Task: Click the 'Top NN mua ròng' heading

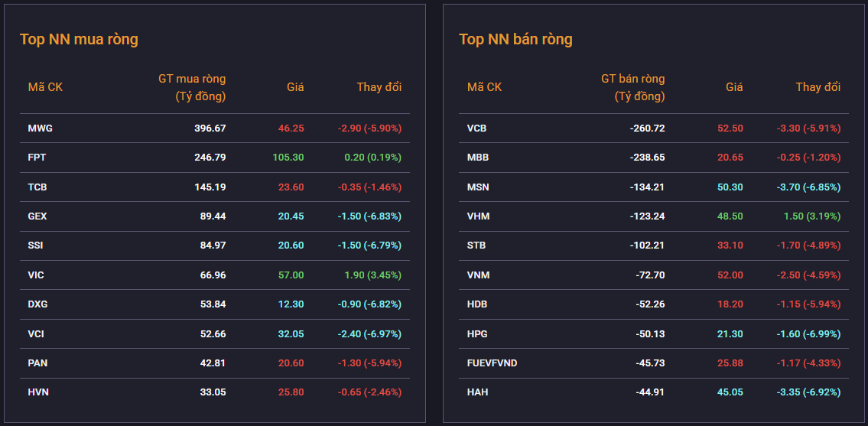Action: click(79, 39)
